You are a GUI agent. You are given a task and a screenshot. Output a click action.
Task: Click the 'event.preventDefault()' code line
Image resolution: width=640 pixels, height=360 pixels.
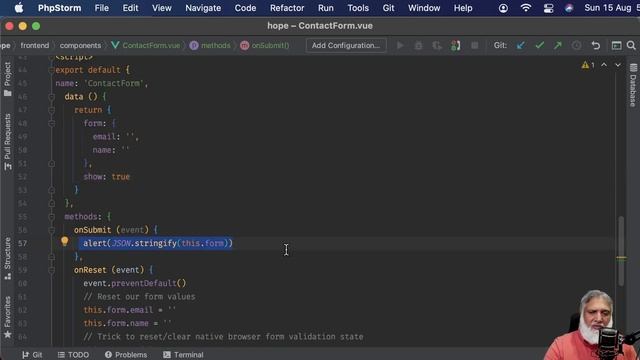pos(135,283)
